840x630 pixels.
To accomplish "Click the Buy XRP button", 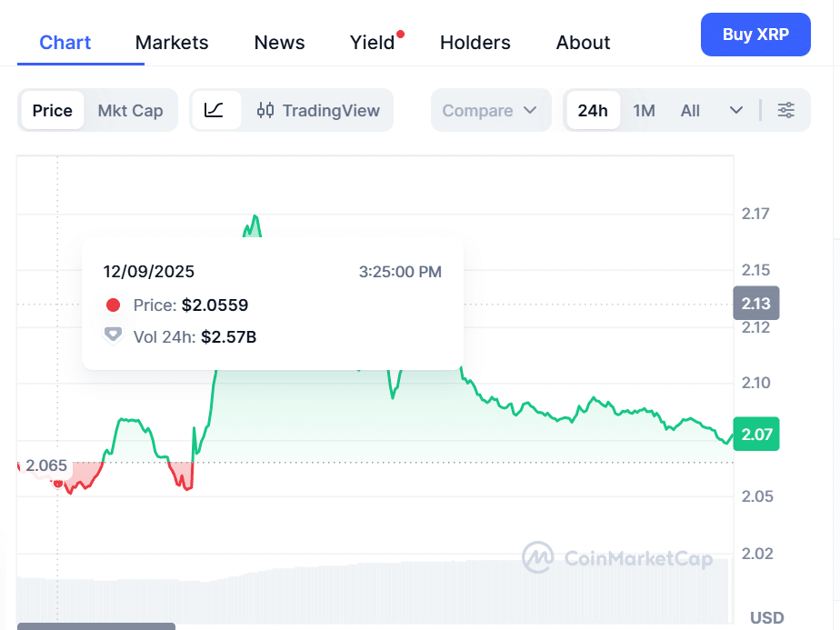I will [x=755, y=35].
